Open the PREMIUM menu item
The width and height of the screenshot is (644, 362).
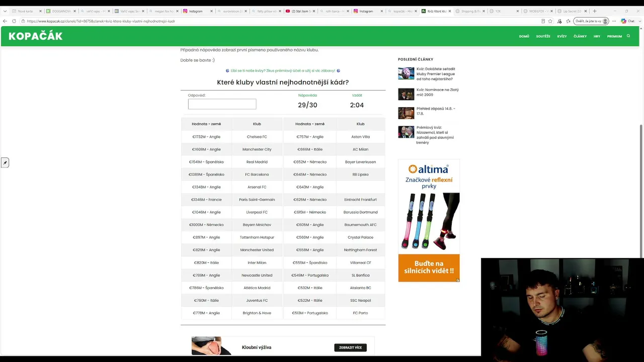[614, 36]
